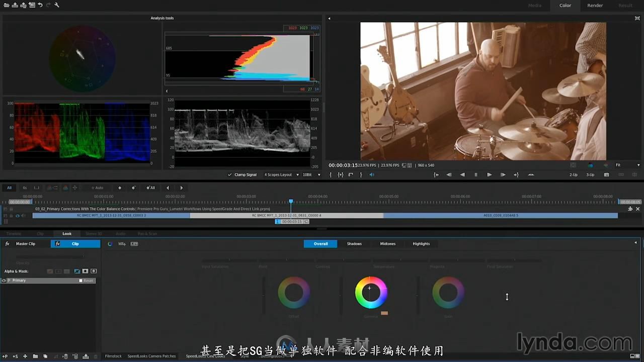The width and height of the screenshot is (644, 362).
Task: Step one frame backward
Action: point(449,174)
